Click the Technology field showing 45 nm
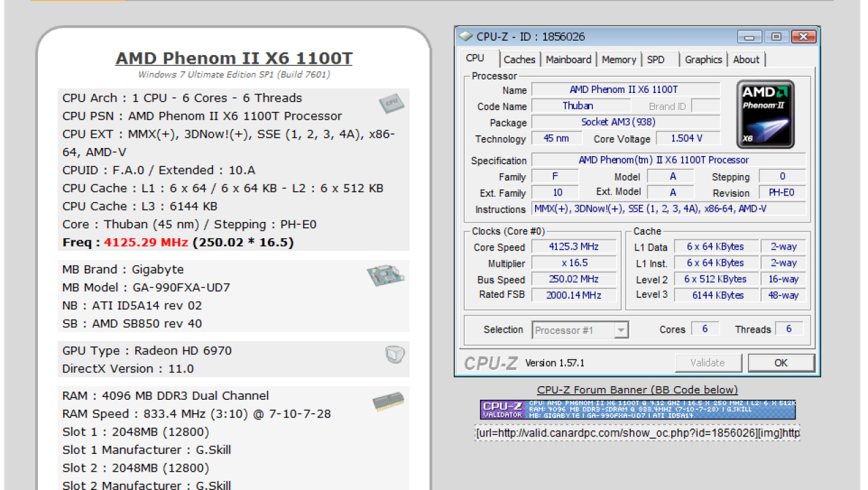 pos(557,138)
